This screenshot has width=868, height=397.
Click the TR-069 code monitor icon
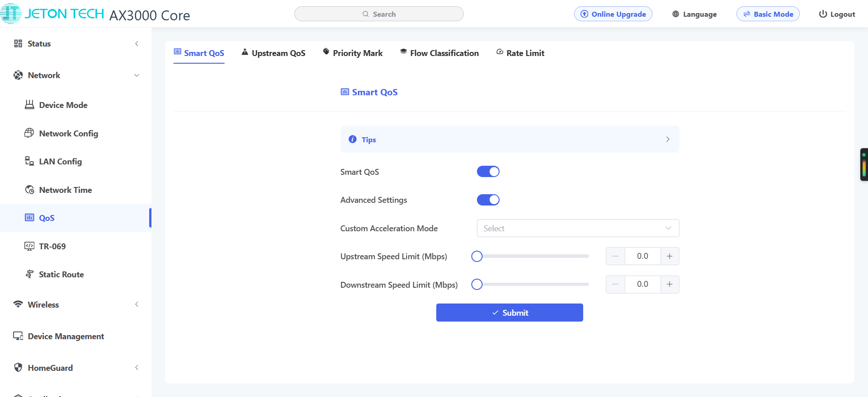(x=29, y=246)
